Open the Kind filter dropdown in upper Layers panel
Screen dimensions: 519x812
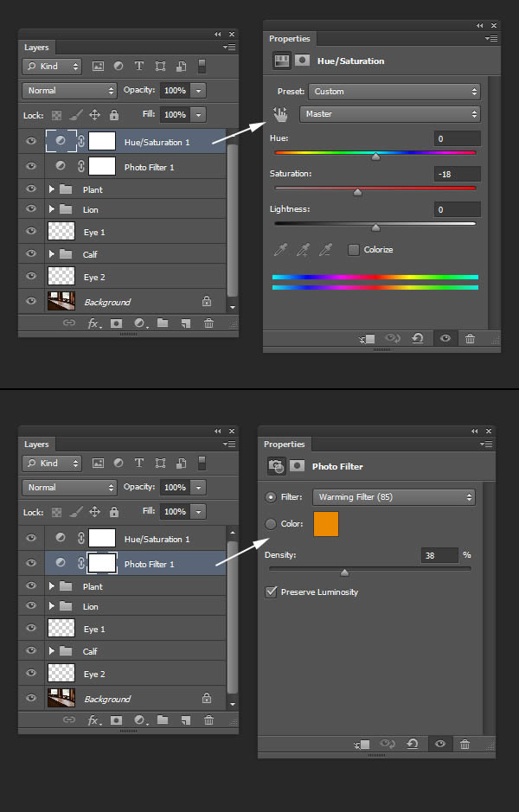coord(52,67)
